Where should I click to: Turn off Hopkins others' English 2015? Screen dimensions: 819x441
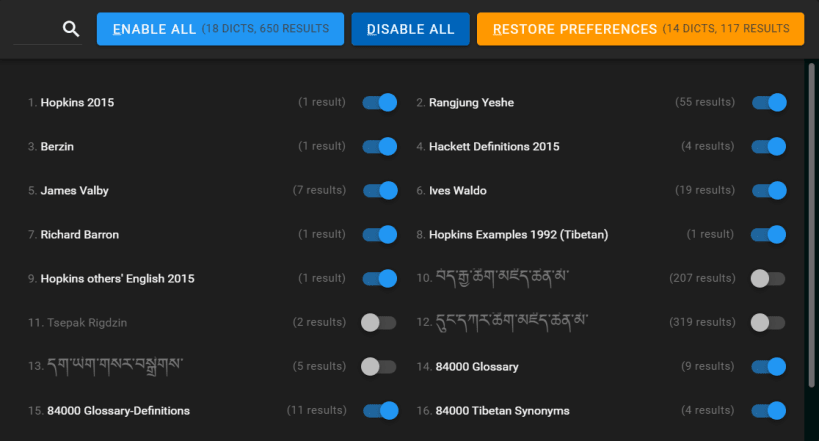380,278
